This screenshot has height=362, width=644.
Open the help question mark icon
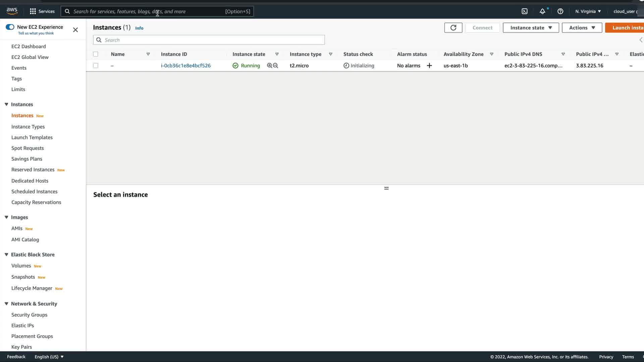click(x=560, y=11)
